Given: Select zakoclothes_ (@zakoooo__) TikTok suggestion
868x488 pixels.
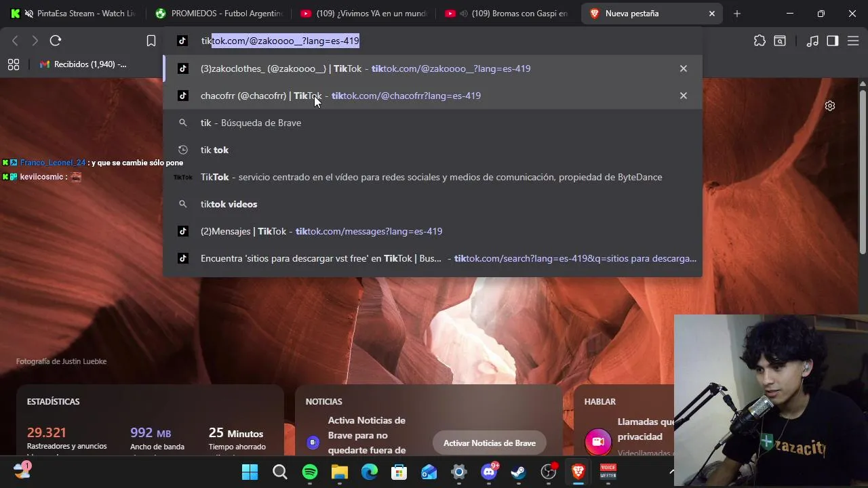Looking at the screenshot, I should click(x=433, y=68).
